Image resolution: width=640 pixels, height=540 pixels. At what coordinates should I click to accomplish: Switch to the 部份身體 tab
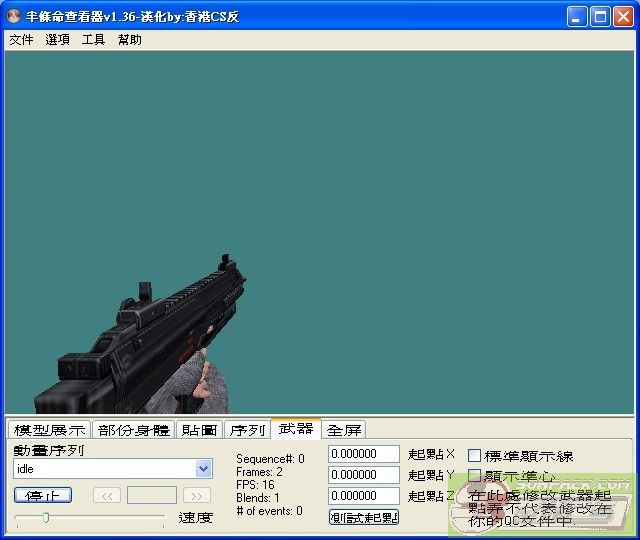(134, 430)
